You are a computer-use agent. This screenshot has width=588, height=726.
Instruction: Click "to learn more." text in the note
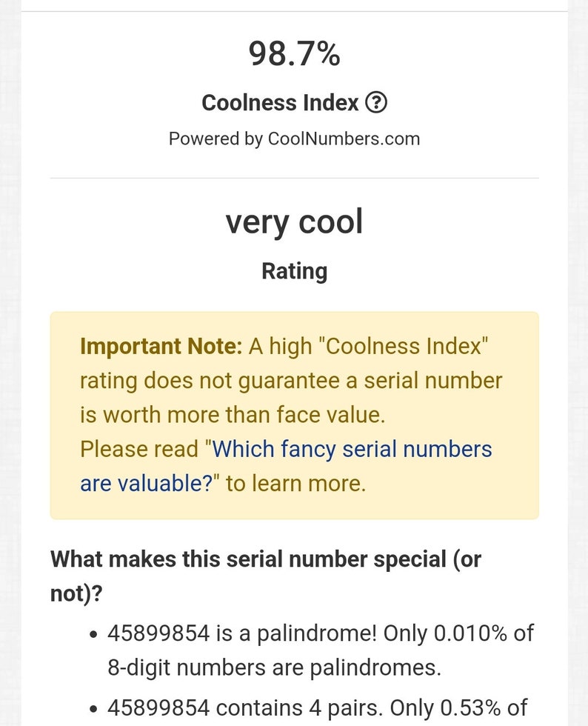point(296,483)
